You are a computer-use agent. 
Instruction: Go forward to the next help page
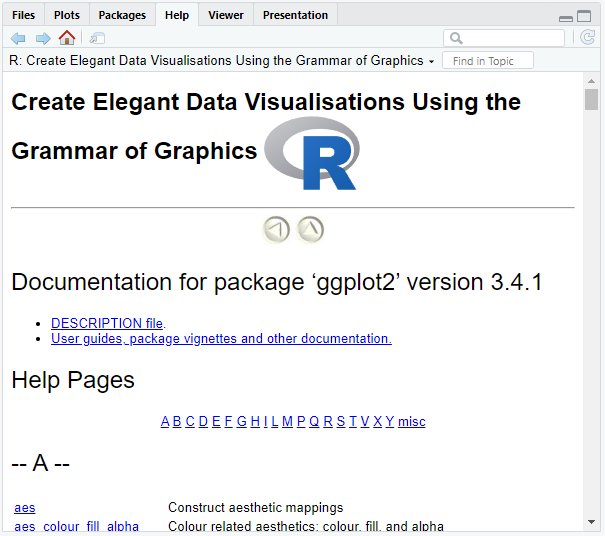pyautogui.click(x=42, y=38)
